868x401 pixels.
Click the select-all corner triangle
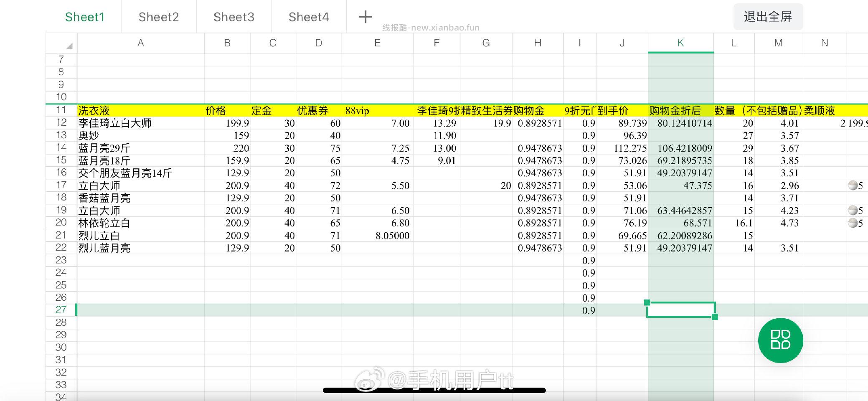coord(69,46)
